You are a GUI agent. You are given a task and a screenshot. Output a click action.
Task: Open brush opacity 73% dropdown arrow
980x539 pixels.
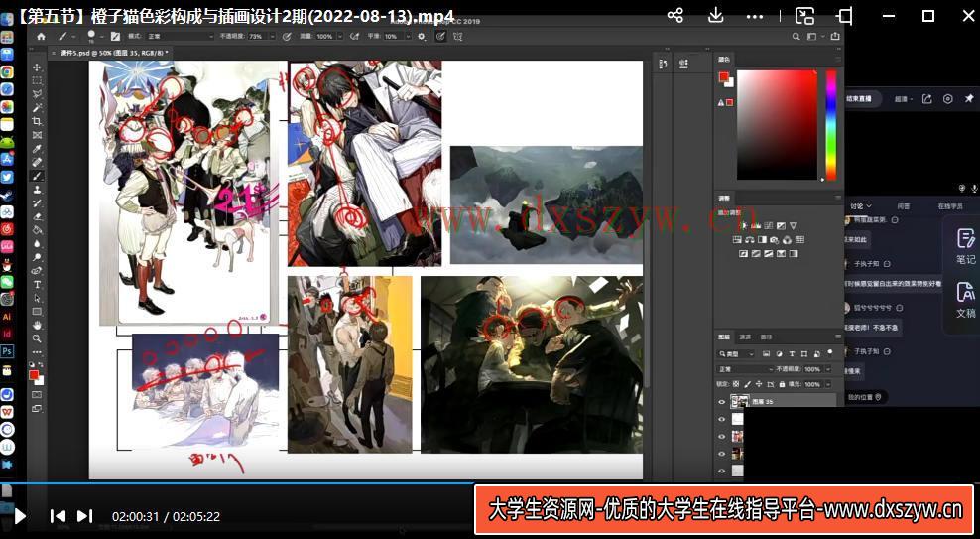pos(273,37)
